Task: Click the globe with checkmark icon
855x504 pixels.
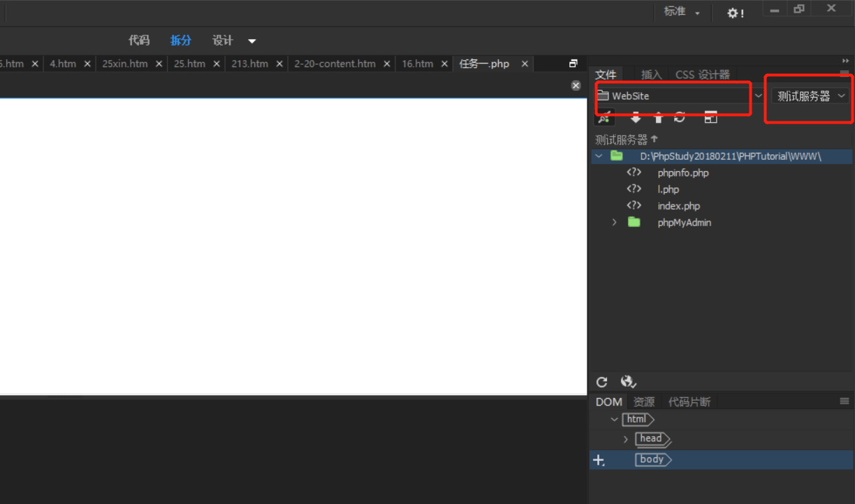Action: click(628, 382)
